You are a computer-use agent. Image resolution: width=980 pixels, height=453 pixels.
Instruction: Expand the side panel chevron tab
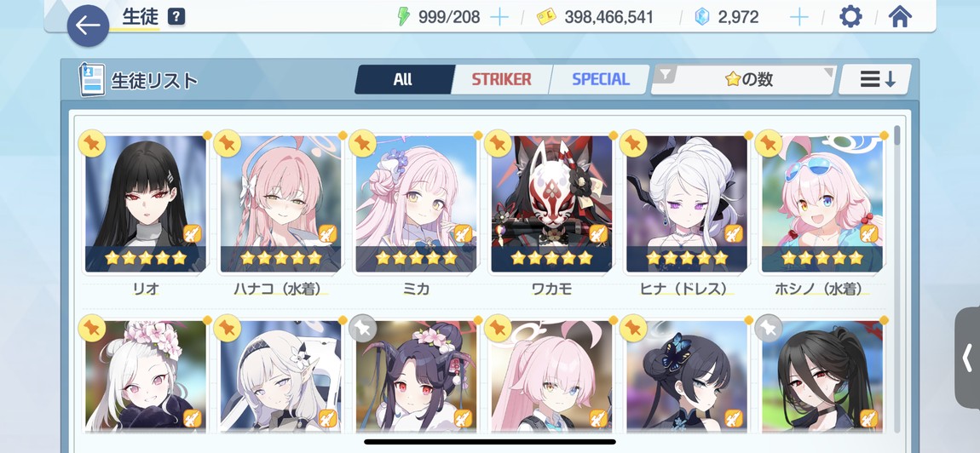tap(967, 358)
